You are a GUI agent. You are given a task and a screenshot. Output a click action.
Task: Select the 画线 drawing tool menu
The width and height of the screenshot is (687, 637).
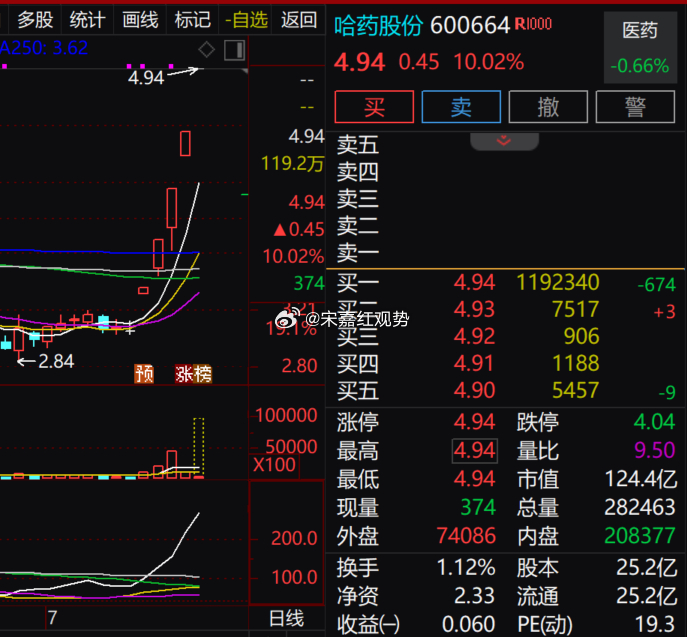tap(140, 20)
